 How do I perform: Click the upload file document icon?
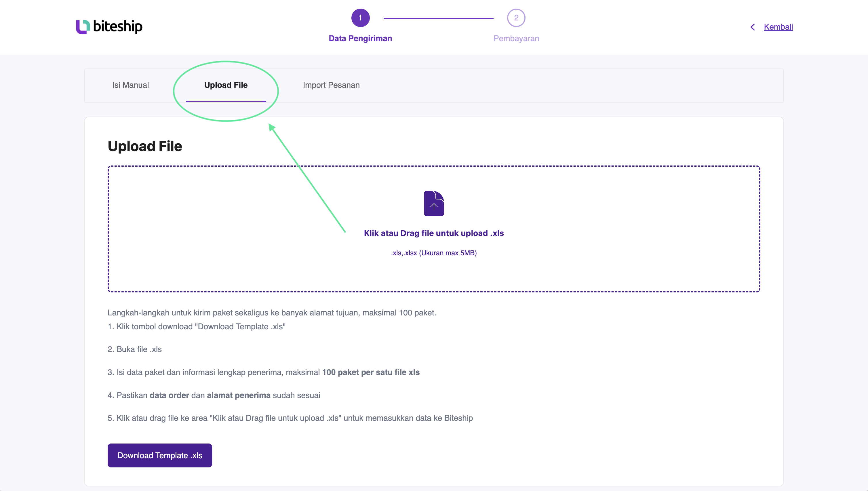(434, 203)
